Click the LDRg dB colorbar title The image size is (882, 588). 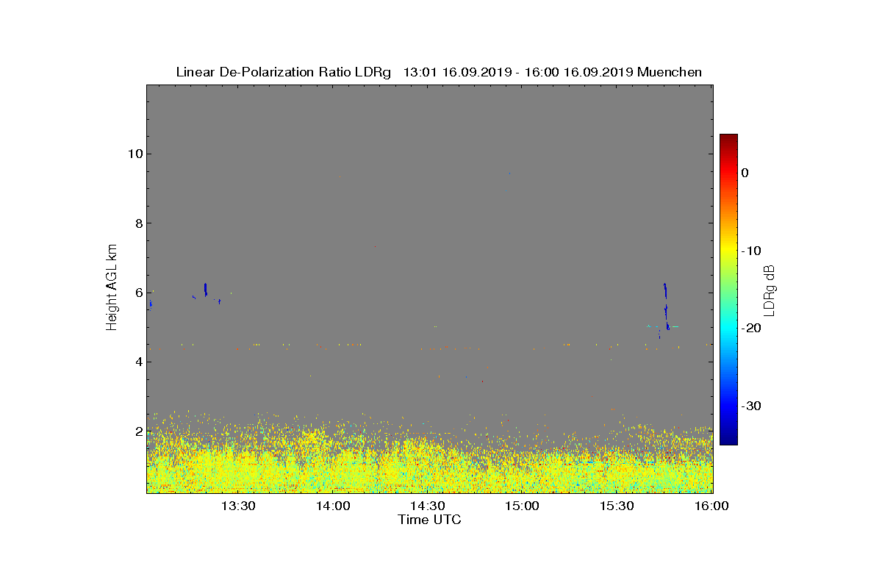[770, 289]
